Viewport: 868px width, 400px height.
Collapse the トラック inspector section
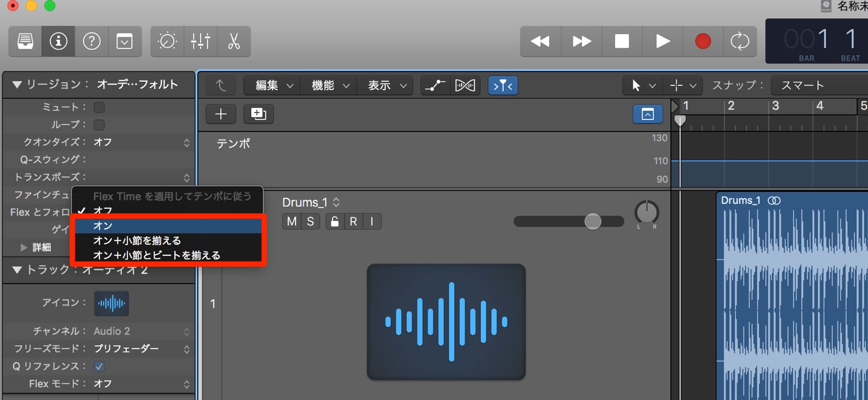tap(16, 270)
